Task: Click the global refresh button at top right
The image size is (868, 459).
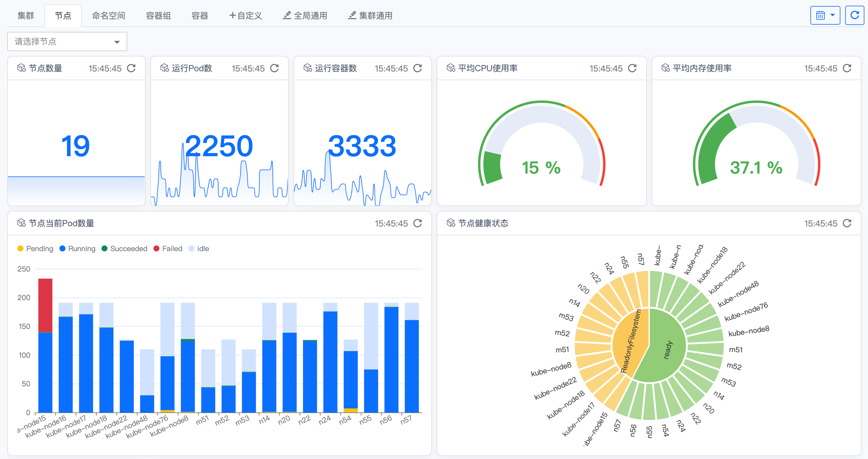Action: click(854, 16)
